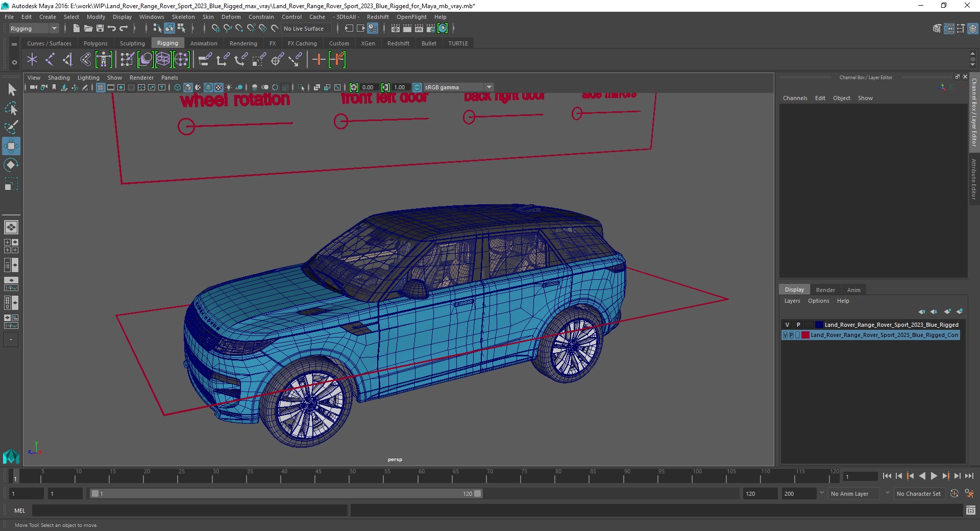
Task: Open the Rigging menu set dropdown
Action: click(x=34, y=29)
